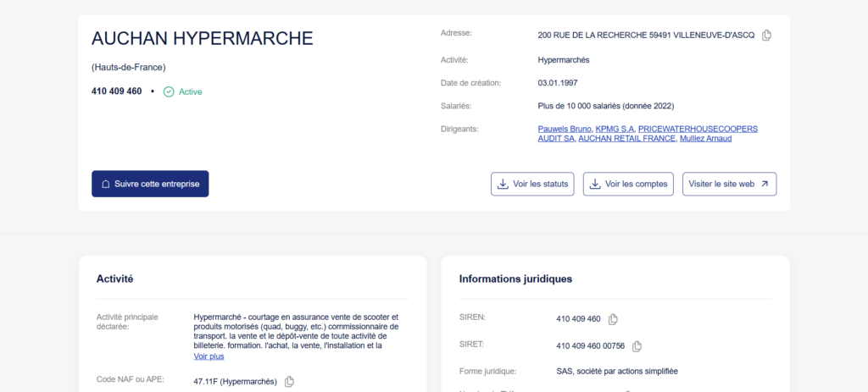Click the Code NAF ou APE label
Image resolution: width=868 pixels, height=392 pixels.
(131, 379)
